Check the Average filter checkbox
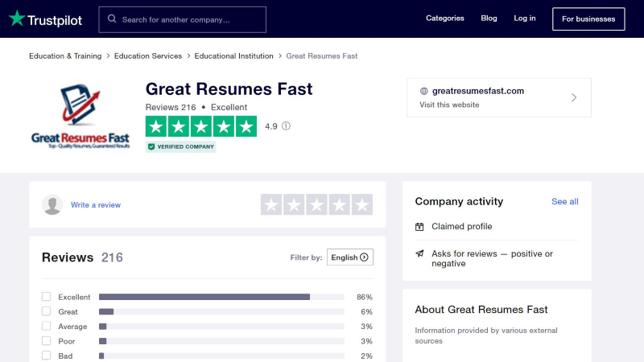Screen dimensions: 644x362 [x=47, y=326]
